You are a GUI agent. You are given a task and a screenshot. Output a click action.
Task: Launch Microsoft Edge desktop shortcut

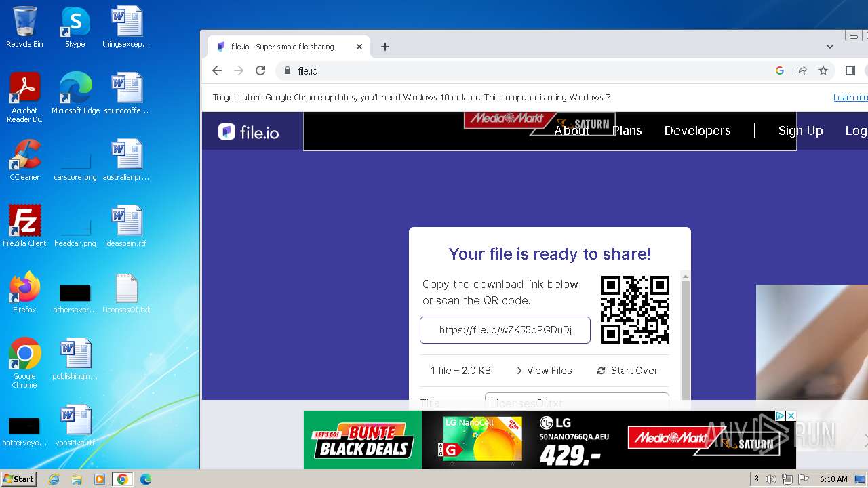click(x=75, y=94)
